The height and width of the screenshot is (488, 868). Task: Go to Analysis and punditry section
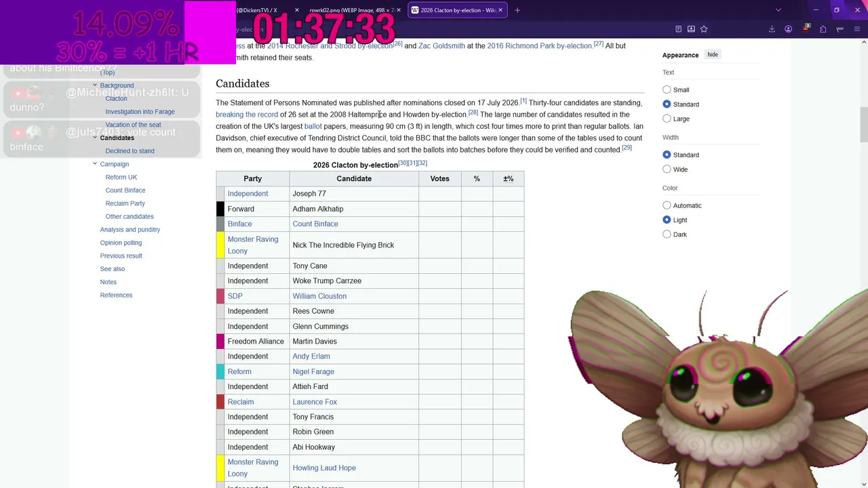130,230
